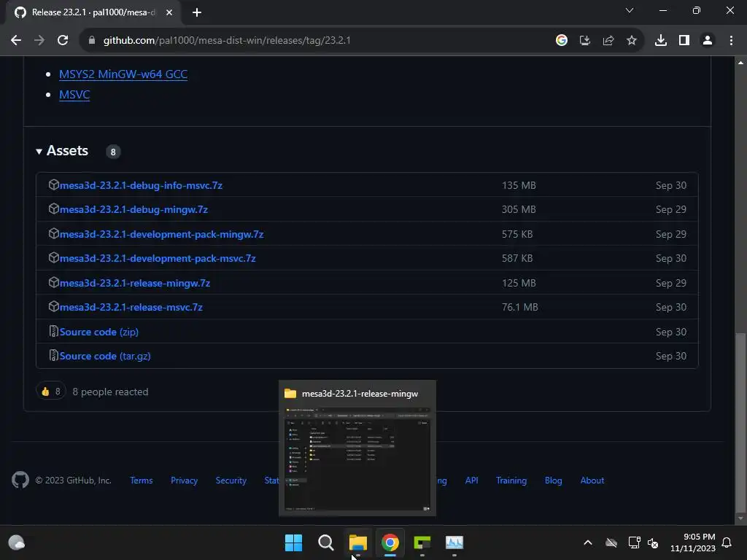Open a new browser tab
This screenshot has width=747, height=560.
(x=197, y=12)
